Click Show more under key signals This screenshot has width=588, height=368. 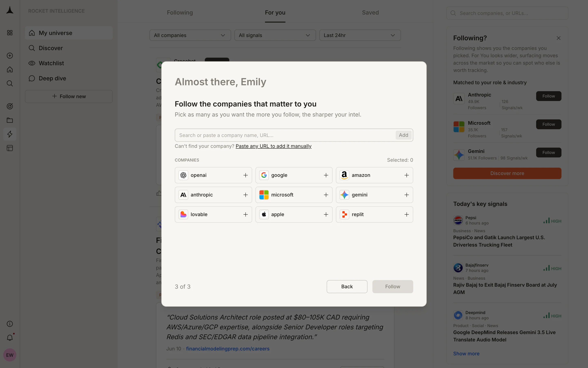pos(466,353)
